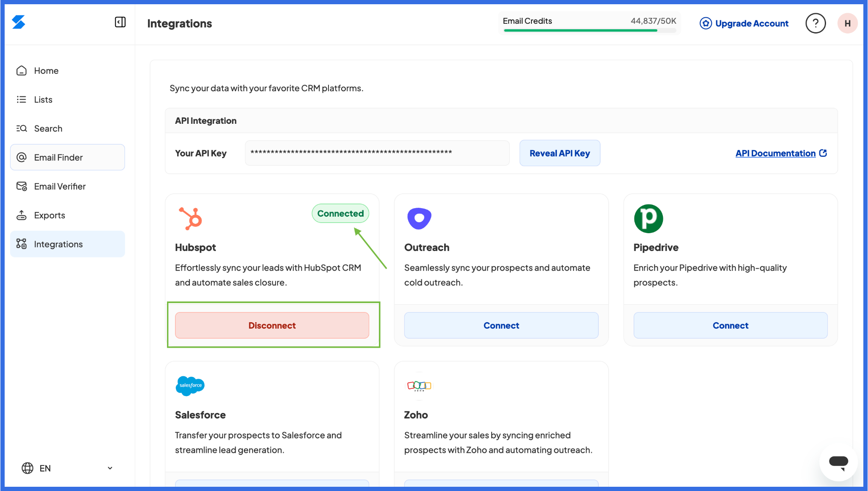Expand the EN language dropdown chevron
This screenshot has width=868, height=491.
click(110, 468)
